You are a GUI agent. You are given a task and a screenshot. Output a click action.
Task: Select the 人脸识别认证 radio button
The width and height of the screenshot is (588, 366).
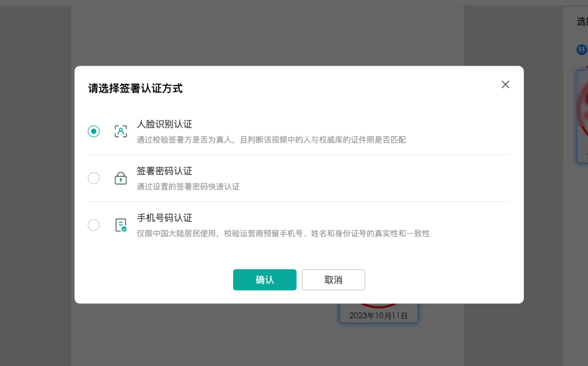pyautogui.click(x=94, y=131)
